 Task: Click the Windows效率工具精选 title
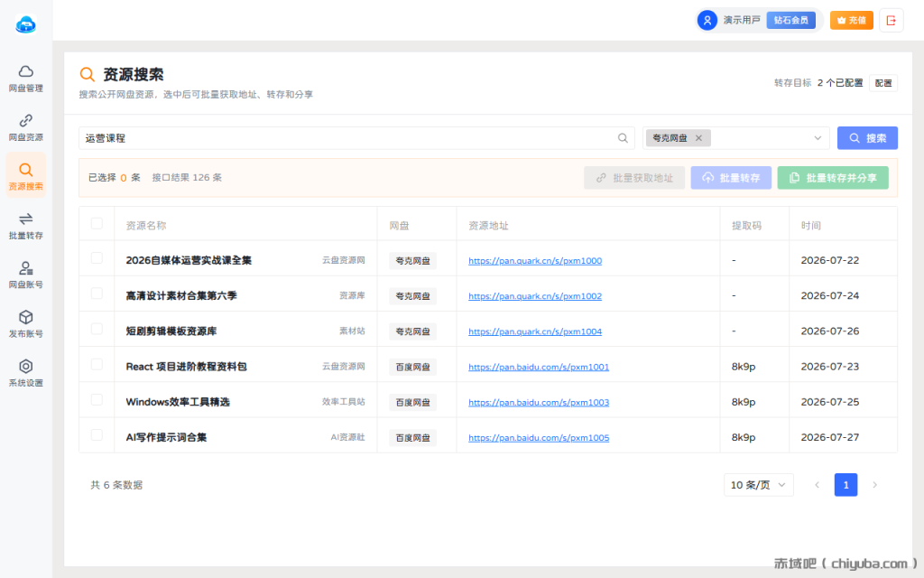point(178,402)
